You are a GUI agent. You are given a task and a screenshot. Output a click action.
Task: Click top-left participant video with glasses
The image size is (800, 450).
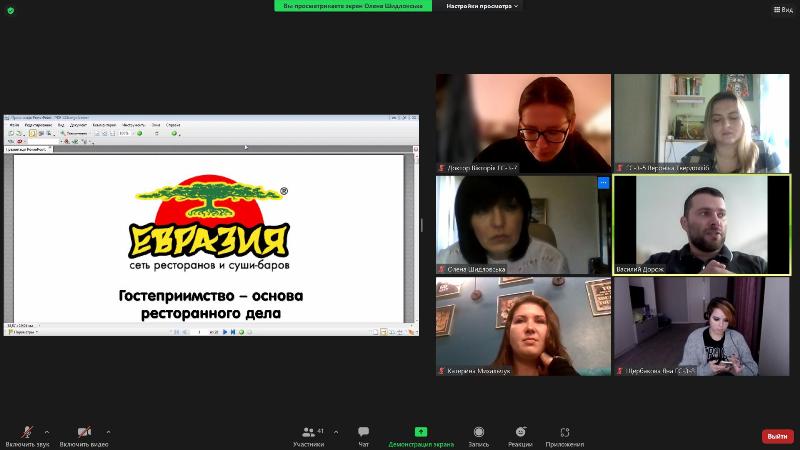tap(523, 123)
